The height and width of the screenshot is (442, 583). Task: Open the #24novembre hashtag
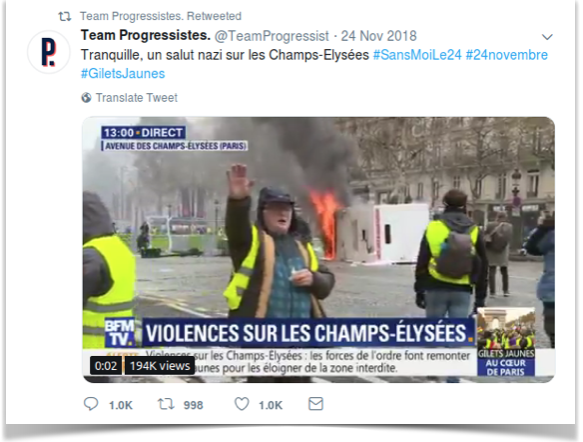(507, 55)
